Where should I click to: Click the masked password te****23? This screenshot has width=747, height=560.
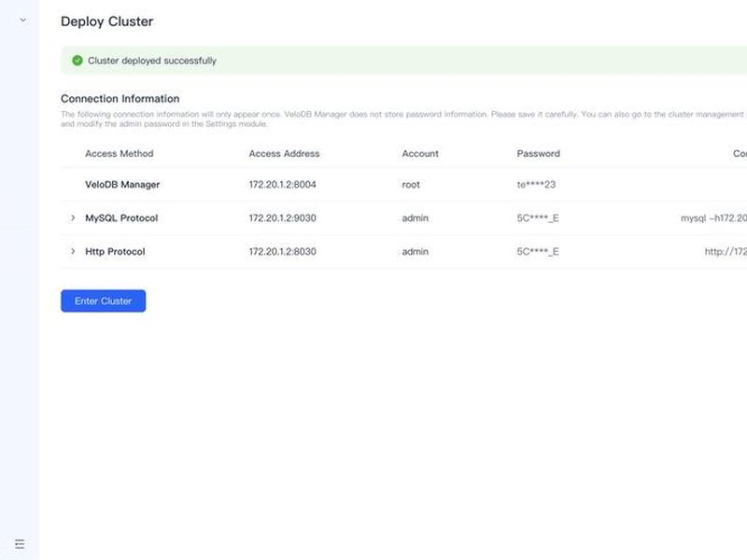click(536, 185)
